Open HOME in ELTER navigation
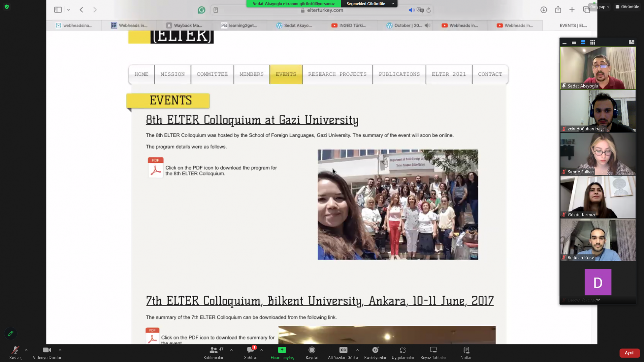This screenshot has height=362, width=644. click(x=141, y=74)
